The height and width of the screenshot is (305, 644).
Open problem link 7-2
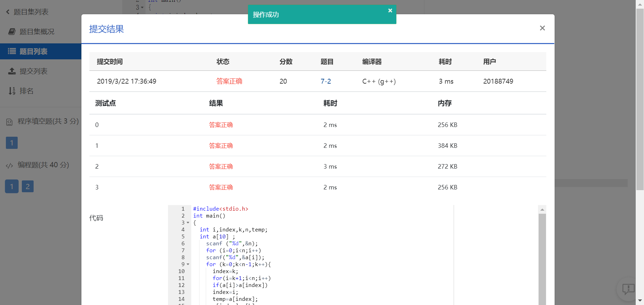326,81
